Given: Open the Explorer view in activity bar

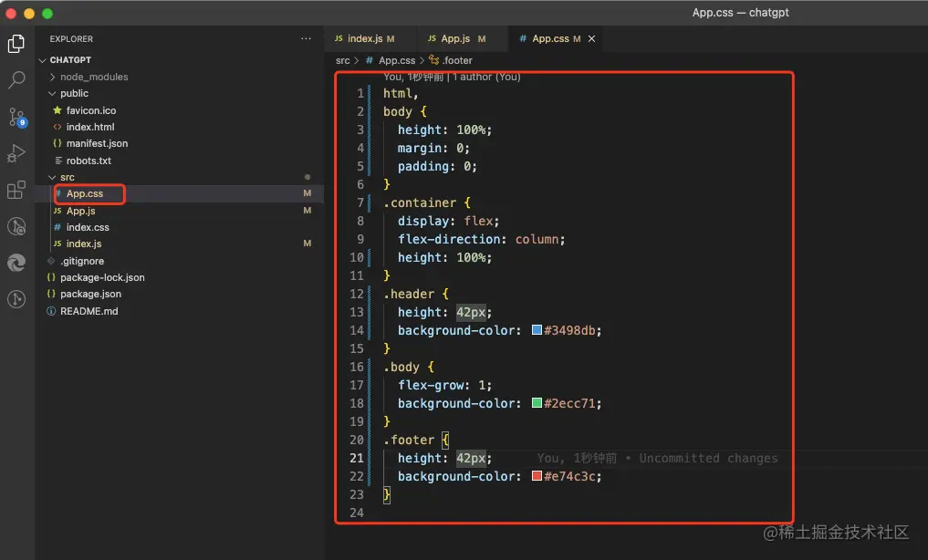Looking at the screenshot, I should click(x=16, y=44).
